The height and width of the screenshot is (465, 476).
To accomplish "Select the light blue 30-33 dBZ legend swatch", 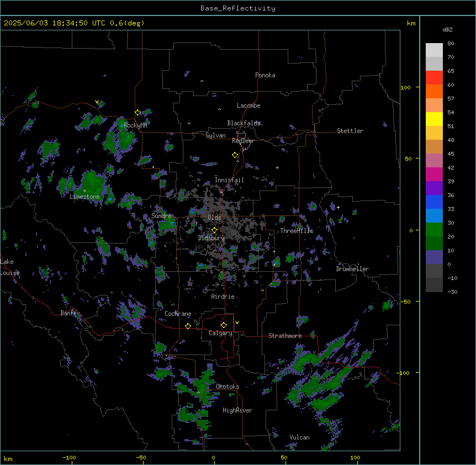I will pyautogui.click(x=434, y=216).
